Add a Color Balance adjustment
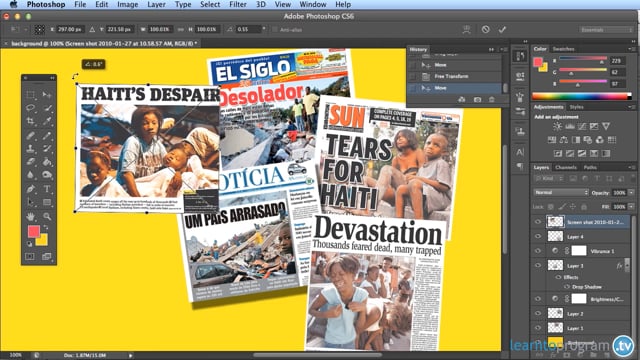The height and width of the screenshot is (360, 640). [564, 140]
